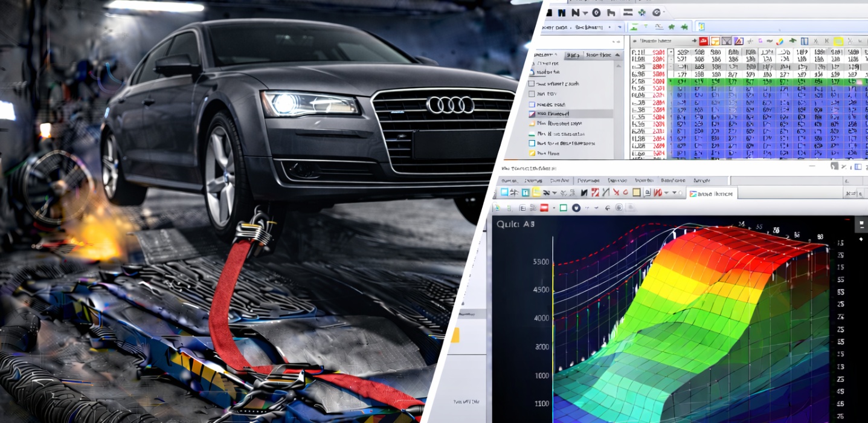The image size is (868, 423).
Task: Click the yellow note icon in graph toolbar
Action: pos(536,192)
